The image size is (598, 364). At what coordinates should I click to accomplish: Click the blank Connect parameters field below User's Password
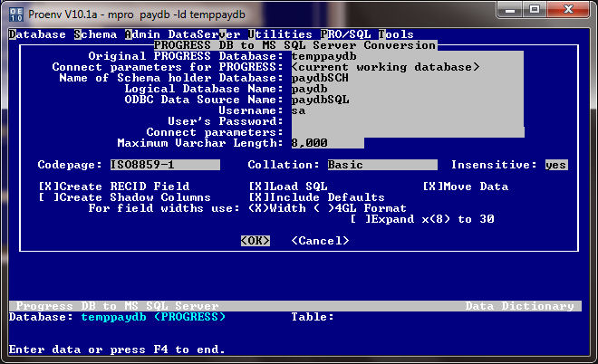[408, 132]
